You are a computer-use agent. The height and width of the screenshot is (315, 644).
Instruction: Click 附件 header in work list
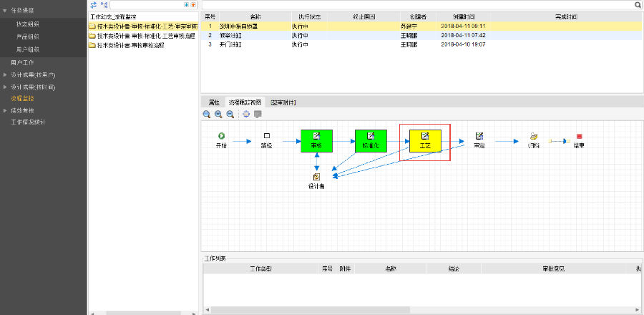pos(345,269)
